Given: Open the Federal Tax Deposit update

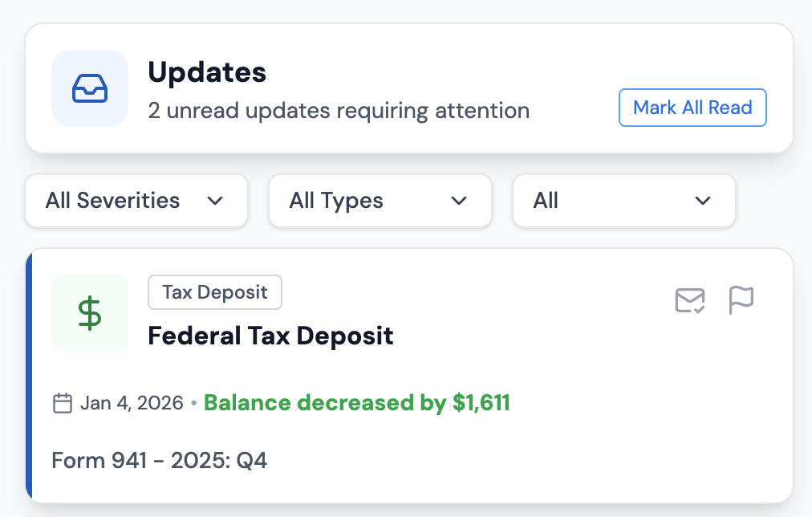Looking at the screenshot, I should tap(270, 336).
